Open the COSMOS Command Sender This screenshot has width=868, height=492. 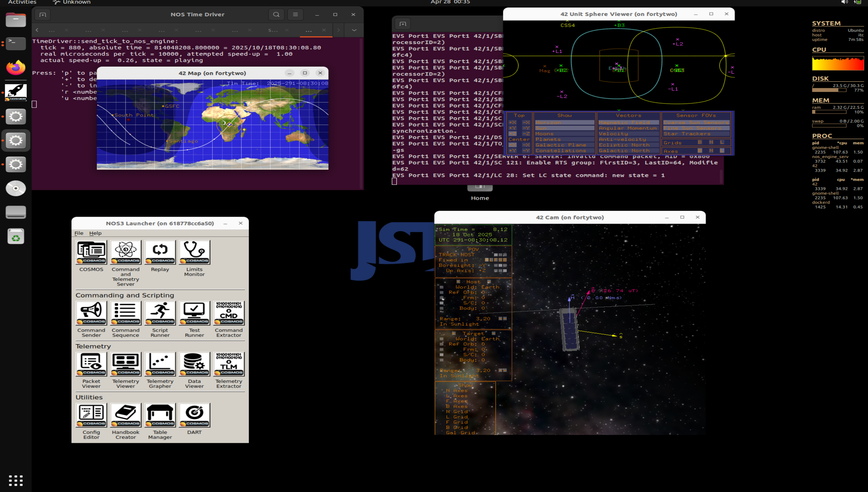pos(91,313)
